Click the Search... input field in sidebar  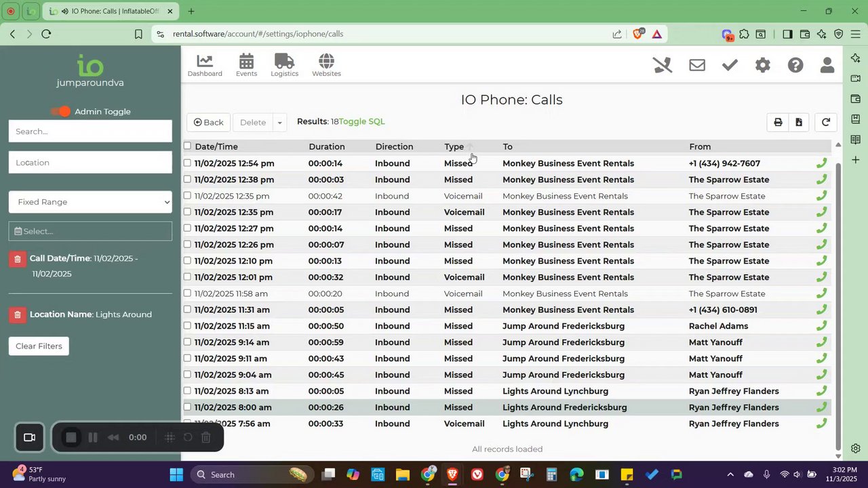90,131
